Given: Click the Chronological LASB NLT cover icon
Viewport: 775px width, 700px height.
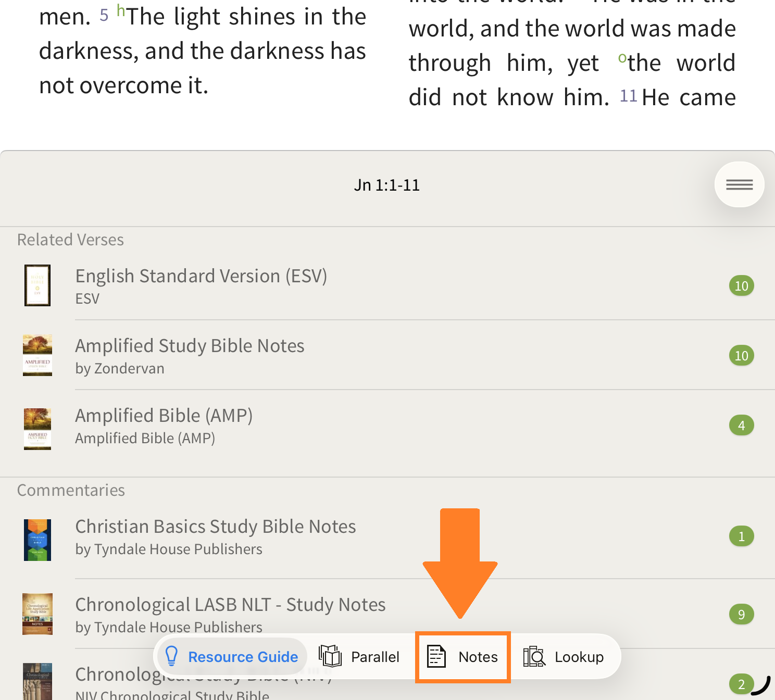Looking at the screenshot, I should [37, 614].
